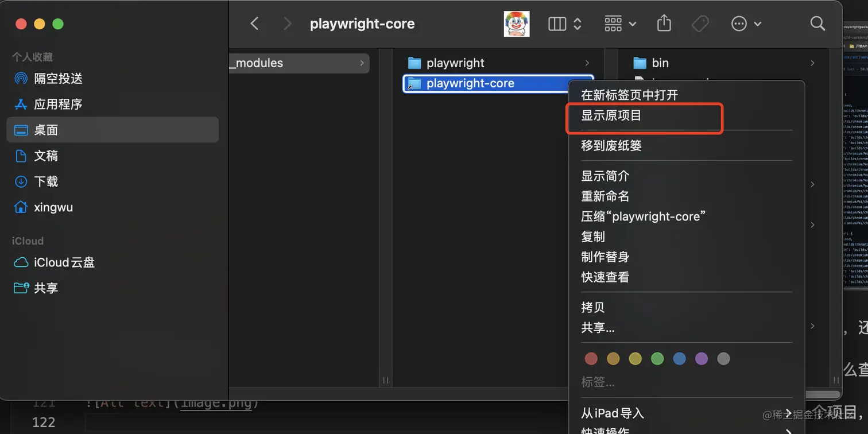868x434 pixels.
Task: Select the playwright folder
Action: 498,63
